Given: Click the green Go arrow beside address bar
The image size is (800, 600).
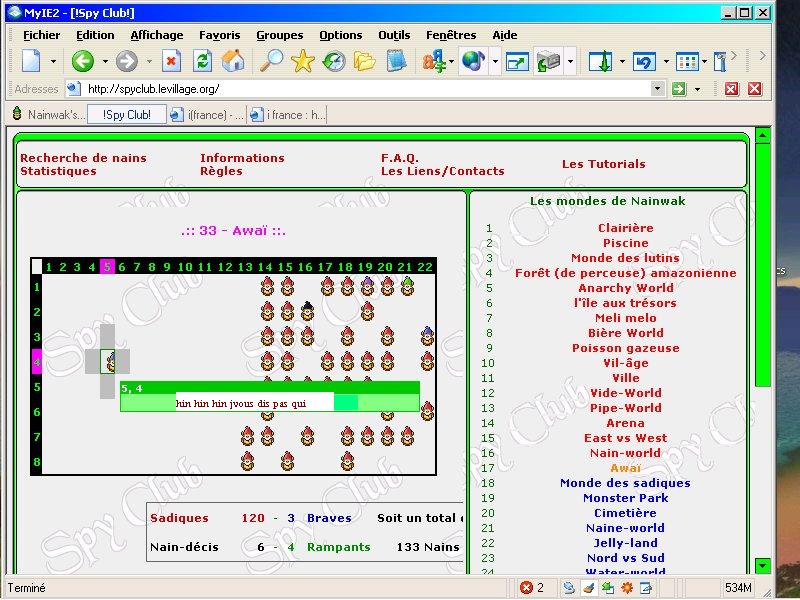Looking at the screenshot, I should 679,89.
